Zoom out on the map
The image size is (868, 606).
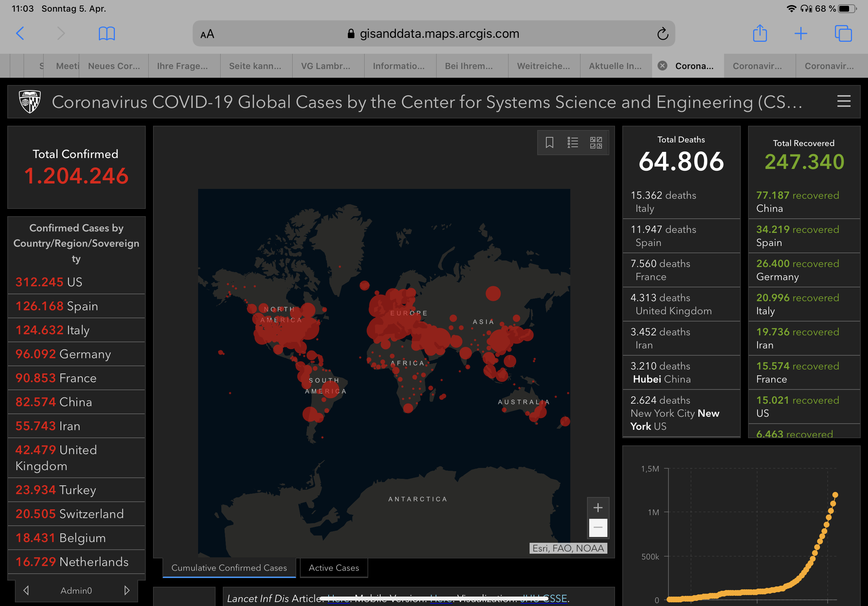tap(598, 528)
